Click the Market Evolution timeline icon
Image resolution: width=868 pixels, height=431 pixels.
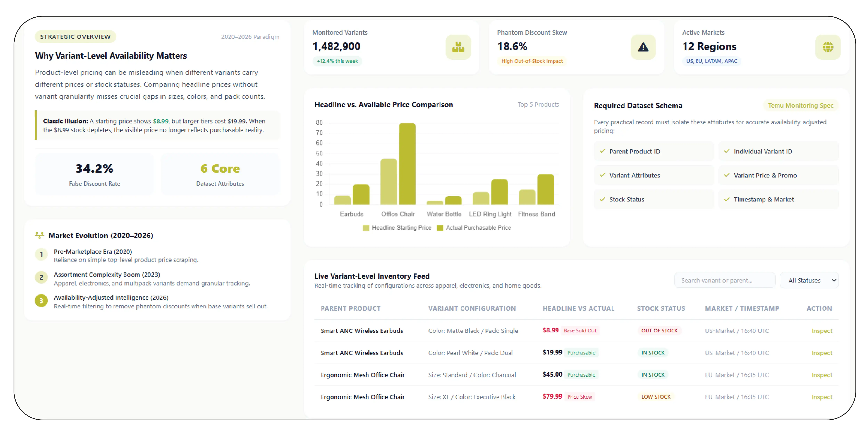(39, 235)
